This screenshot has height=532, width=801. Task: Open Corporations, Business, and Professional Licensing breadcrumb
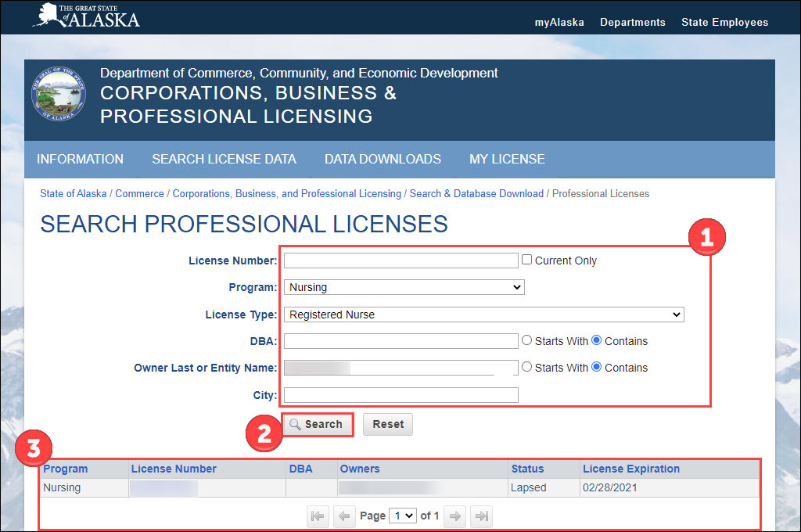coord(287,194)
